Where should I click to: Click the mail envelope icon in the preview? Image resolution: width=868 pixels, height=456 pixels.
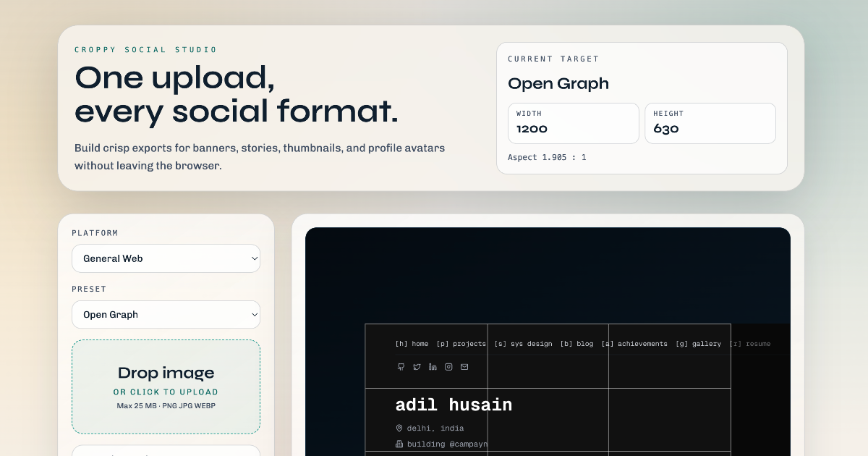click(464, 367)
